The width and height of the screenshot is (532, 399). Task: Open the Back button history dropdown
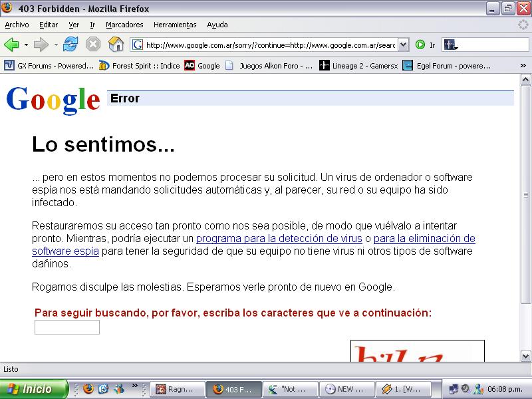pos(26,45)
